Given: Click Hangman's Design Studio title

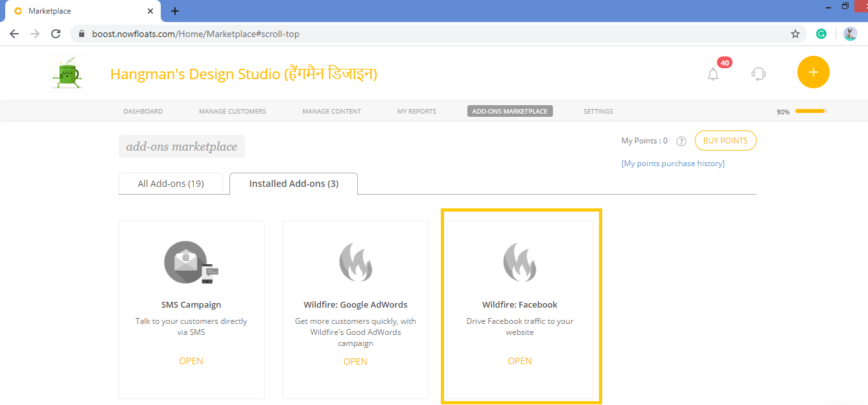Looking at the screenshot, I should (x=244, y=74).
